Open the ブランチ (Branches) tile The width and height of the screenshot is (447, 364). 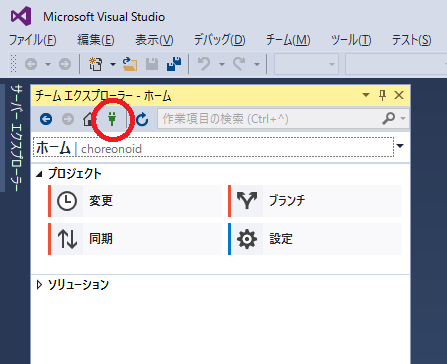315,201
